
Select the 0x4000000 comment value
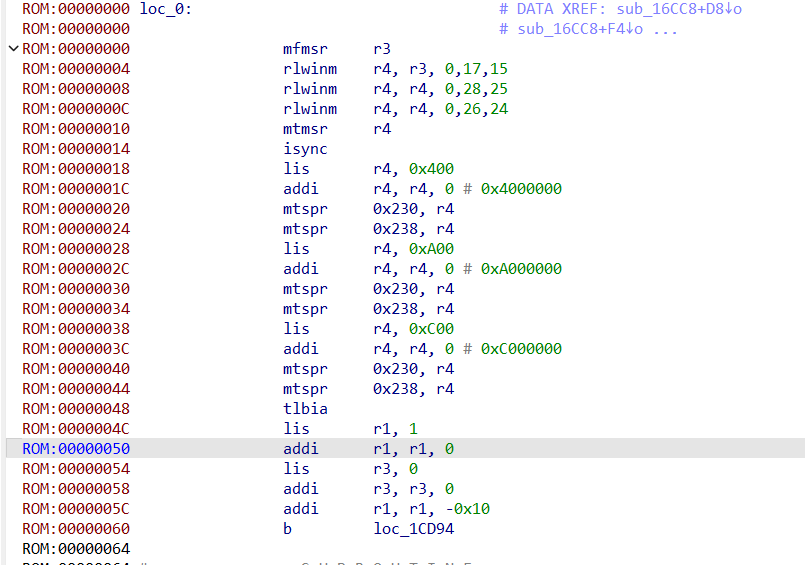coord(521,189)
